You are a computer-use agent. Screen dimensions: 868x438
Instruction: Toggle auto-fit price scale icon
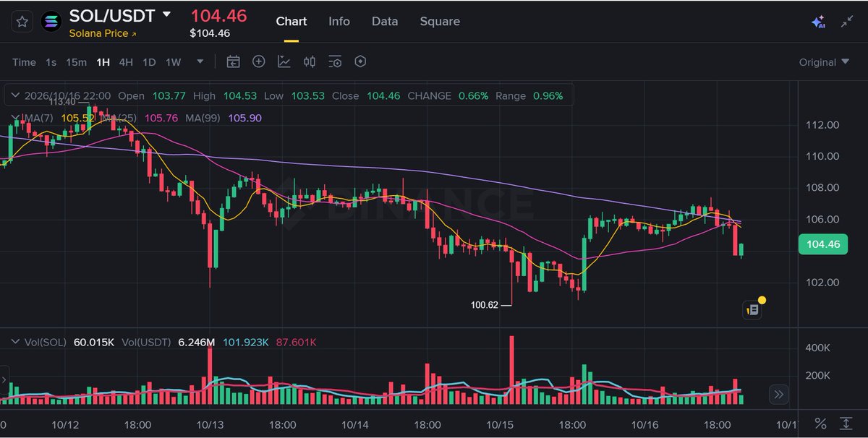tap(846, 424)
